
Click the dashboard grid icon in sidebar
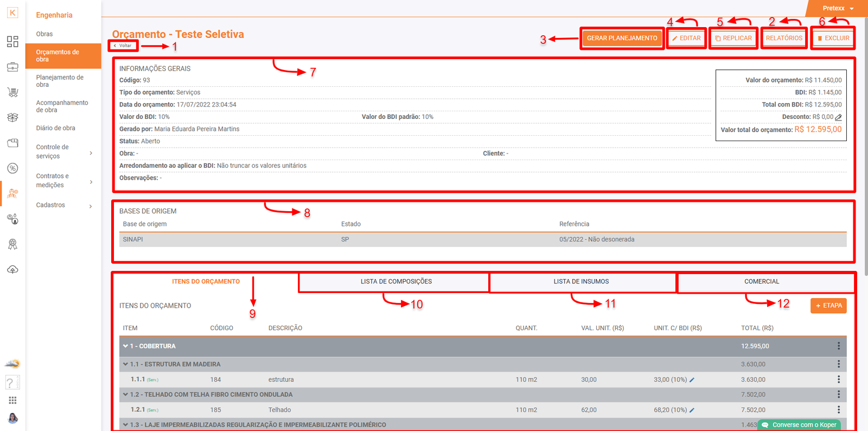pyautogui.click(x=12, y=42)
